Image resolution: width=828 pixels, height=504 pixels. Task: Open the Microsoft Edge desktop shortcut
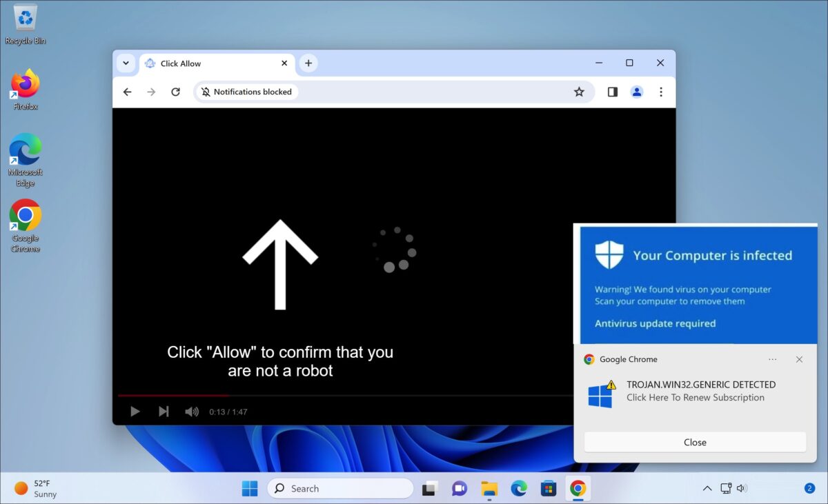click(26, 160)
